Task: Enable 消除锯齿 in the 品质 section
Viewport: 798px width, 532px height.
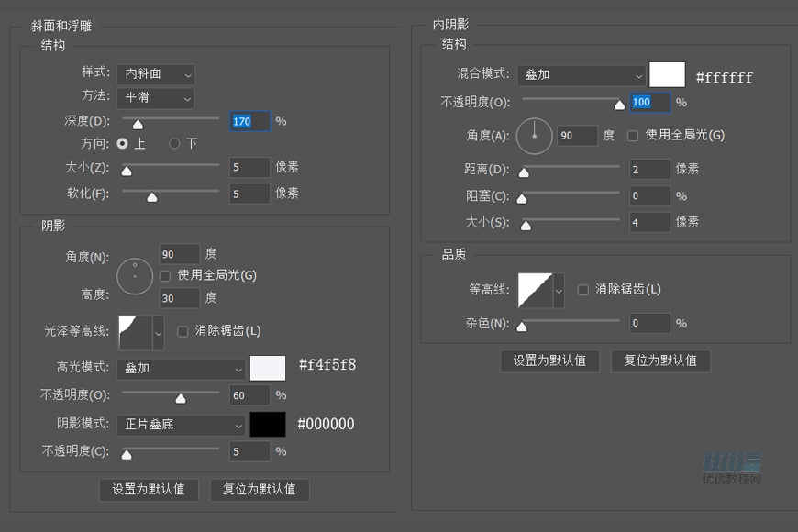Action: coord(582,289)
